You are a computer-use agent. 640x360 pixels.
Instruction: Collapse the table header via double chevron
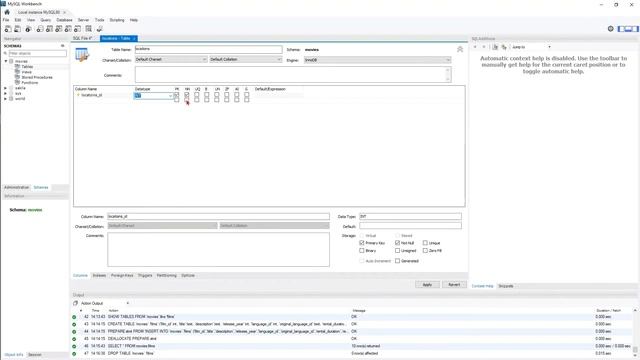(460, 49)
